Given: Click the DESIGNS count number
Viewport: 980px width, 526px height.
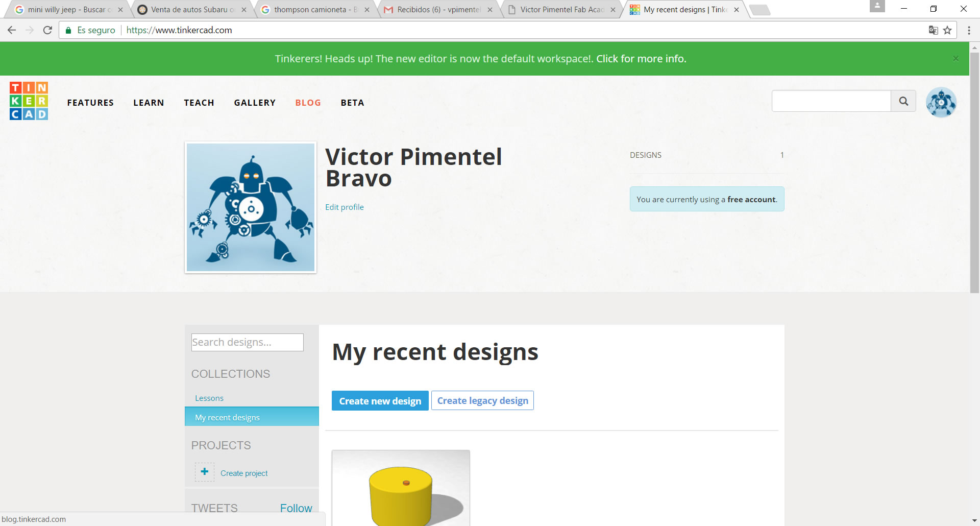Looking at the screenshot, I should (x=781, y=155).
